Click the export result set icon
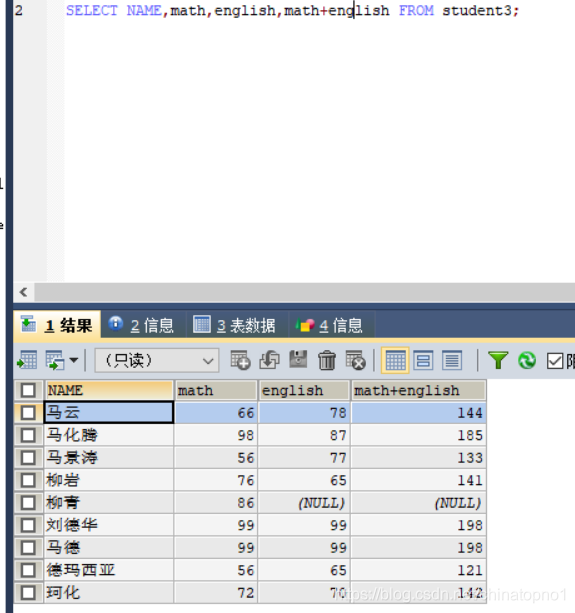Image resolution: width=575 pixels, height=613 pixels. pos(27,360)
